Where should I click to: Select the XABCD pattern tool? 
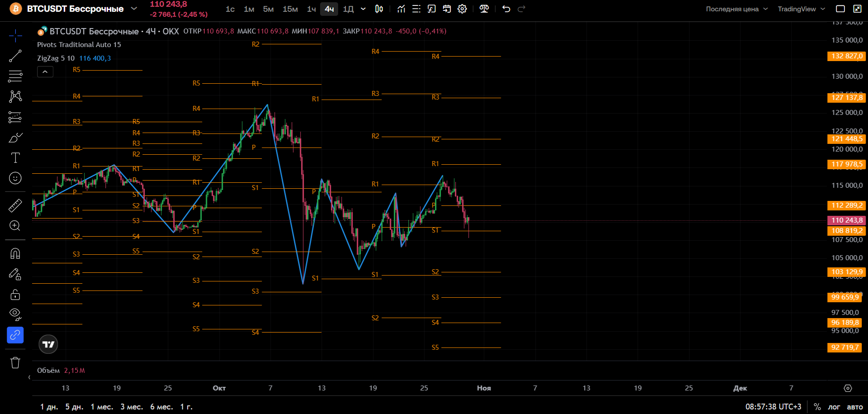(x=15, y=96)
